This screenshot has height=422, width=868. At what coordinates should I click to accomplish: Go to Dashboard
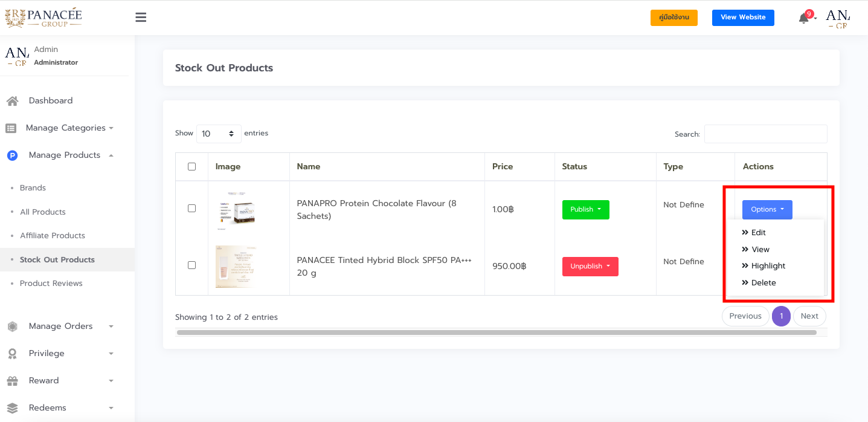point(51,101)
